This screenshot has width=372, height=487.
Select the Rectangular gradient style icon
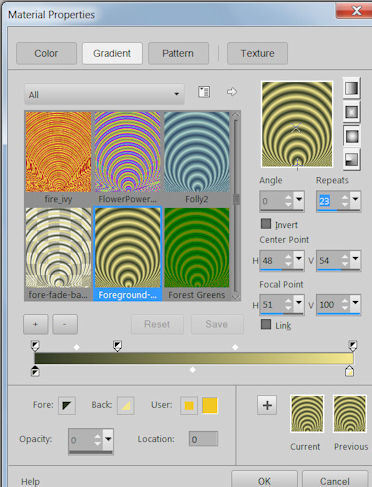(351, 112)
